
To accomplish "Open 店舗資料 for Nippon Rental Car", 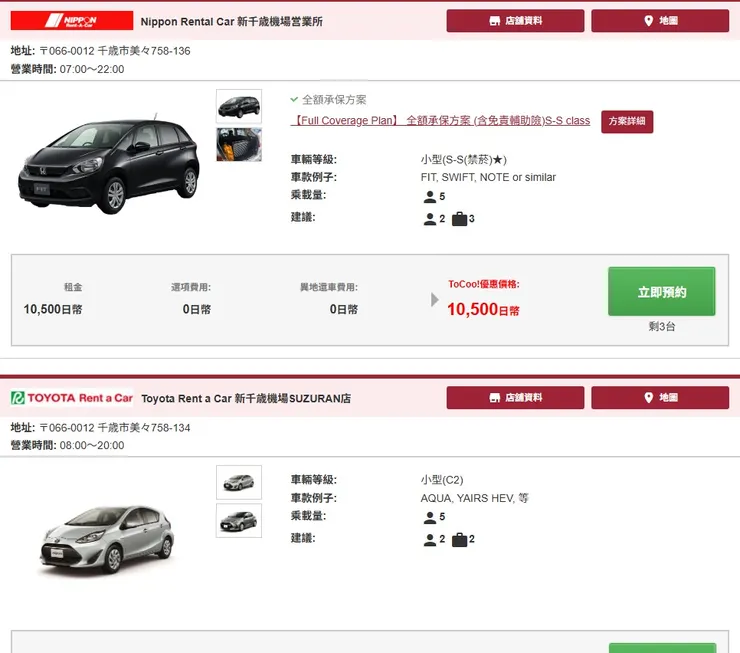I will (515, 21).
